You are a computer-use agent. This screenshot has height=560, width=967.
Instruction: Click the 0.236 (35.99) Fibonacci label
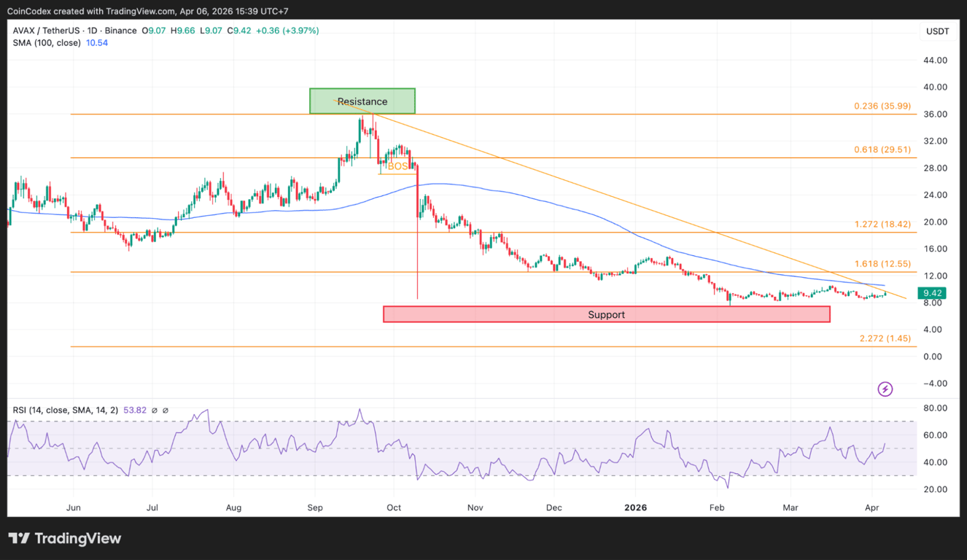click(882, 106)
